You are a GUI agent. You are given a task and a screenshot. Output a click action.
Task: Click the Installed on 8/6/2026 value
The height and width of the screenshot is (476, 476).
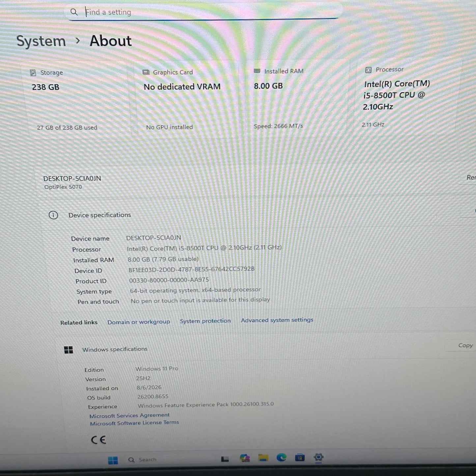[149, 387]
